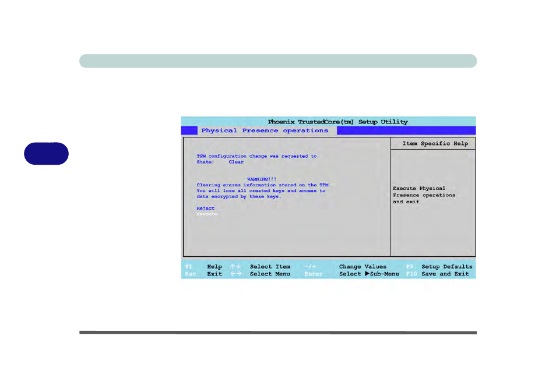This screenshot has width=556, height=392.
Task: Click the F9 Setup Defaults hint
Action: tap(439, 267)
